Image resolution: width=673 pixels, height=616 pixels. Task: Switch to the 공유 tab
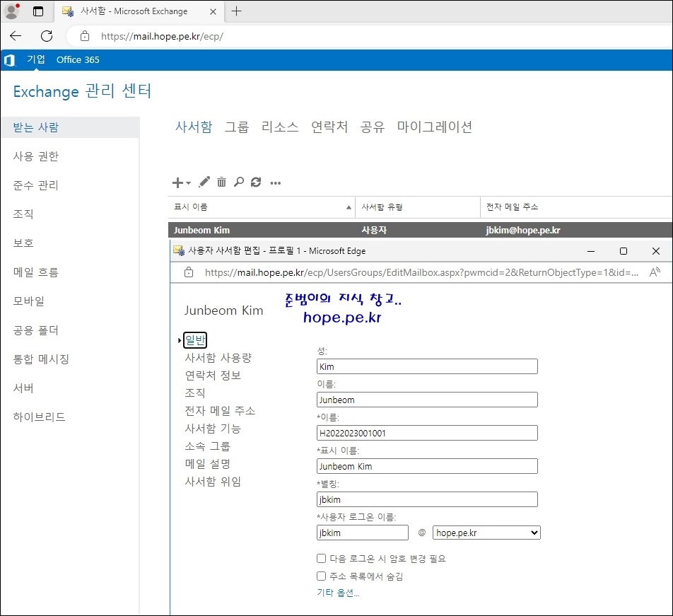tap(373, 127)
